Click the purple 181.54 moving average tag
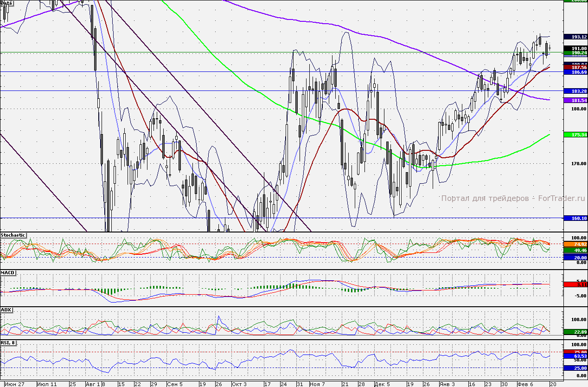The height and width of the screenshot is (387, 588). pos(575,100)
